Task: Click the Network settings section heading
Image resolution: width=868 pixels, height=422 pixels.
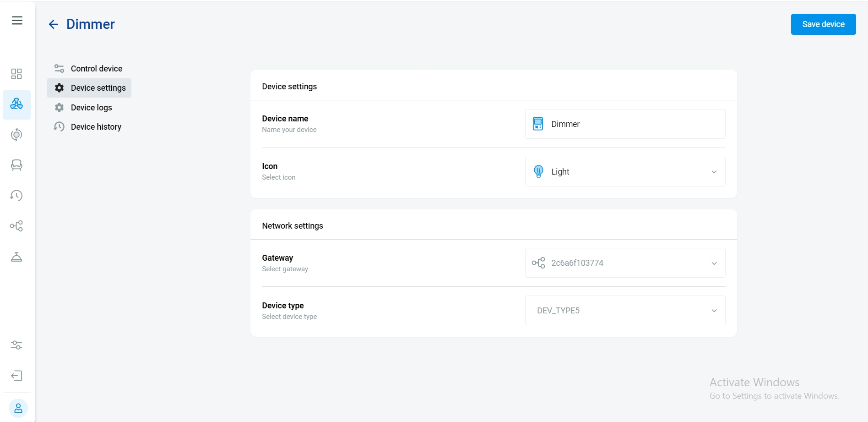Action: 293,226
